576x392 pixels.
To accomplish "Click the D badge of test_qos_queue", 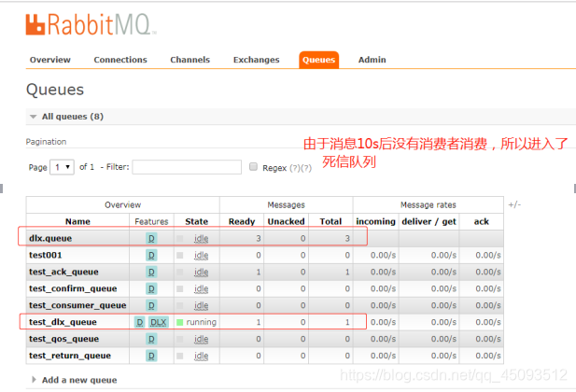I will point(151,339).
